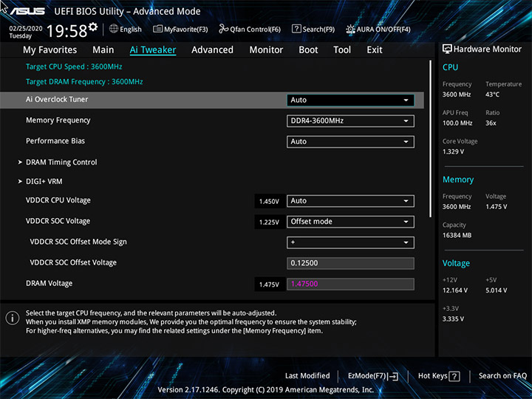Click the 1.475V DRAM voltage readout

click(x=269, y=284)
